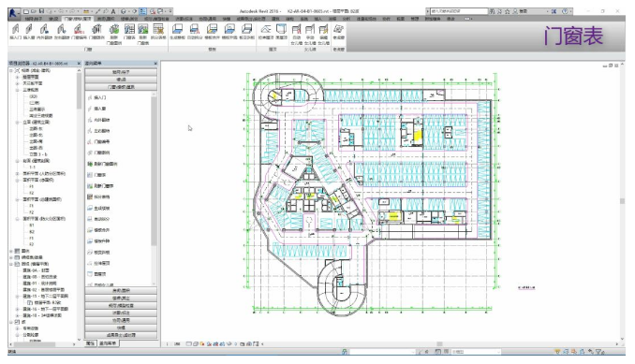Image resolution: width=635 pixels, height=364 pixels.
Task: Open the 立面 3 - b elevation view
Action: tap(38, 154)
